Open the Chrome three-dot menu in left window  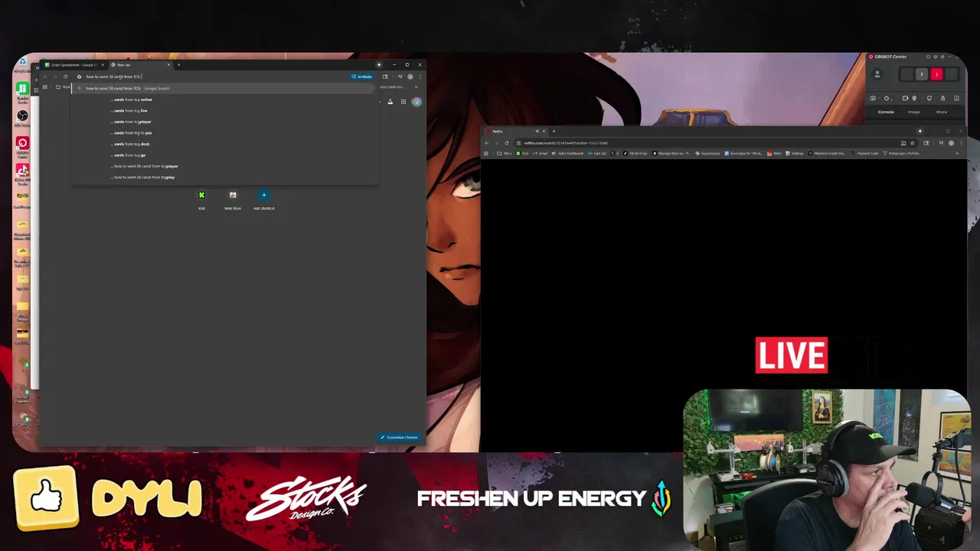[420, 77]
